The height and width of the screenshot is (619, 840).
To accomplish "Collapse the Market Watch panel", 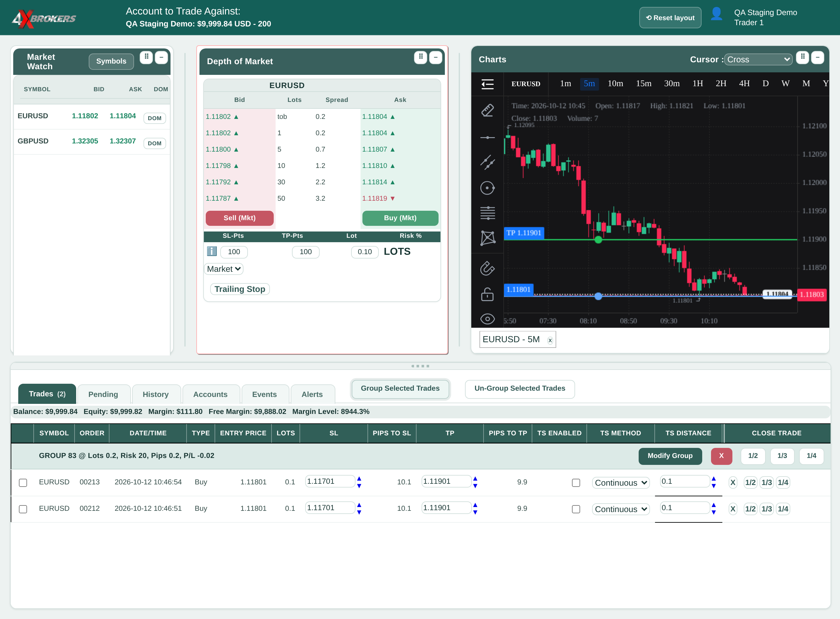I will tap(161, 57).
